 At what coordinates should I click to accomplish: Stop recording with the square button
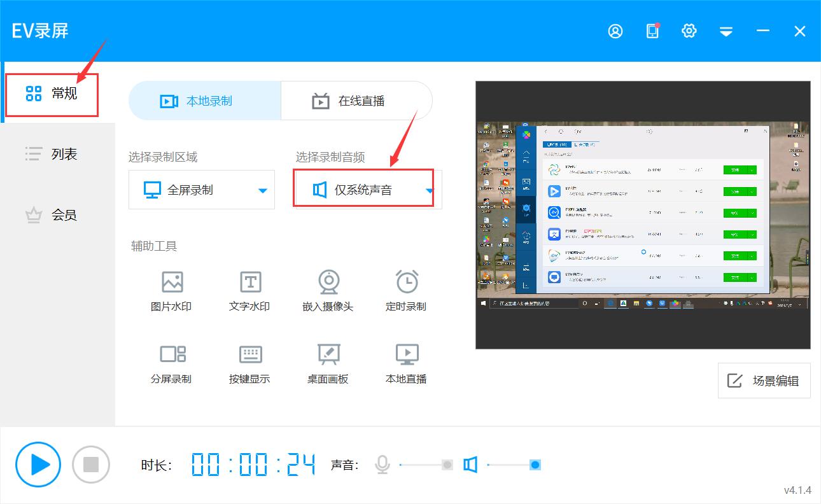[x=91, y=465]
